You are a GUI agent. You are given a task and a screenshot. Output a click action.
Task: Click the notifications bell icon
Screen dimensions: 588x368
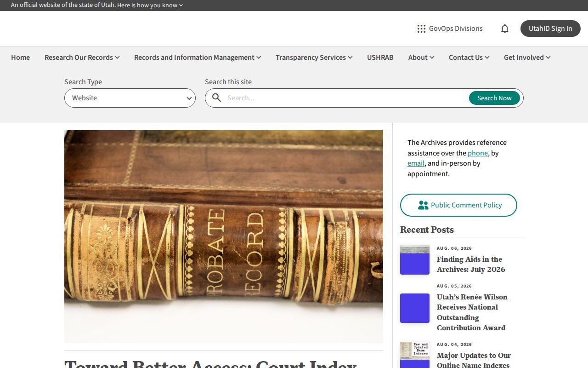point(505,29)
